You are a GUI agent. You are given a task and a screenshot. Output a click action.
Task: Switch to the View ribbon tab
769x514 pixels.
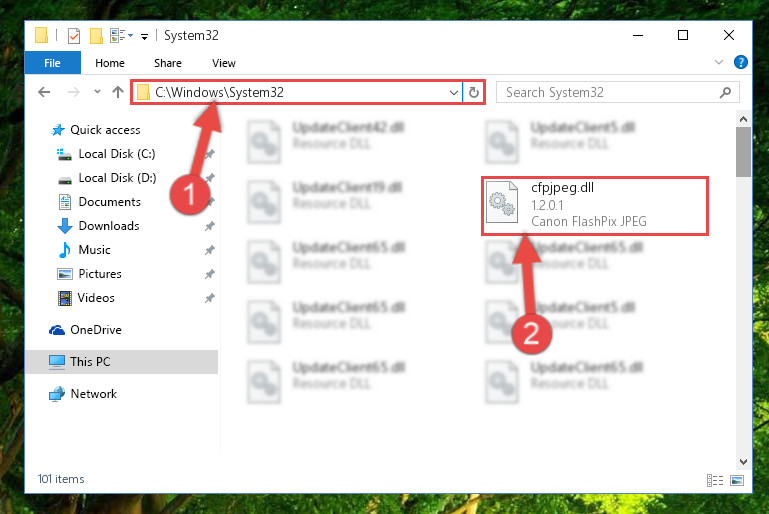[x=224, y=63]
